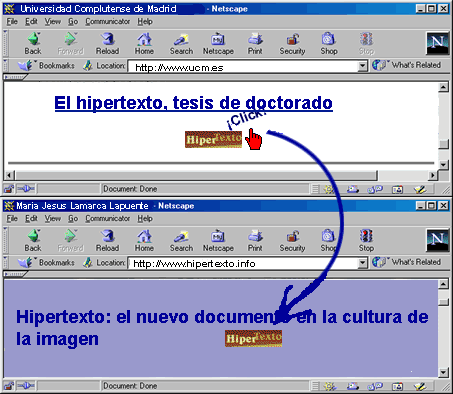Image resolution: width=453 pixels, height=394 pixels.
Task: Click Home in the Maria Jesus Lamarca window
Action: click(144, 241)
